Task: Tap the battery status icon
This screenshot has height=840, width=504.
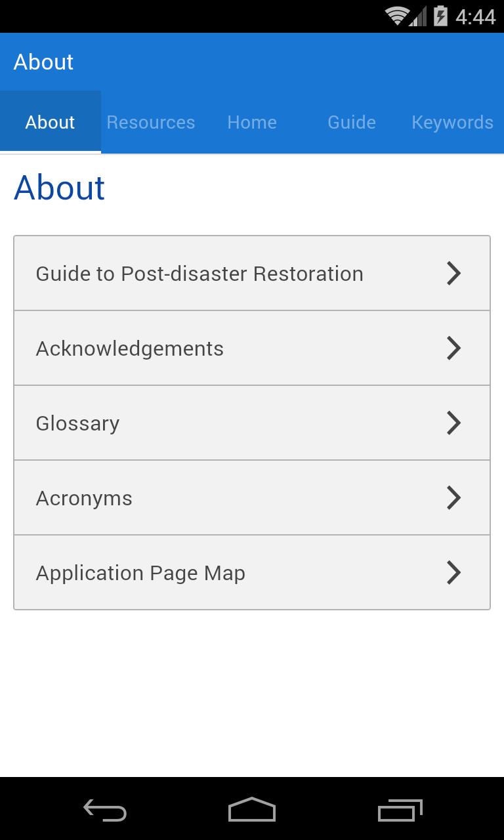Action: 440,16
